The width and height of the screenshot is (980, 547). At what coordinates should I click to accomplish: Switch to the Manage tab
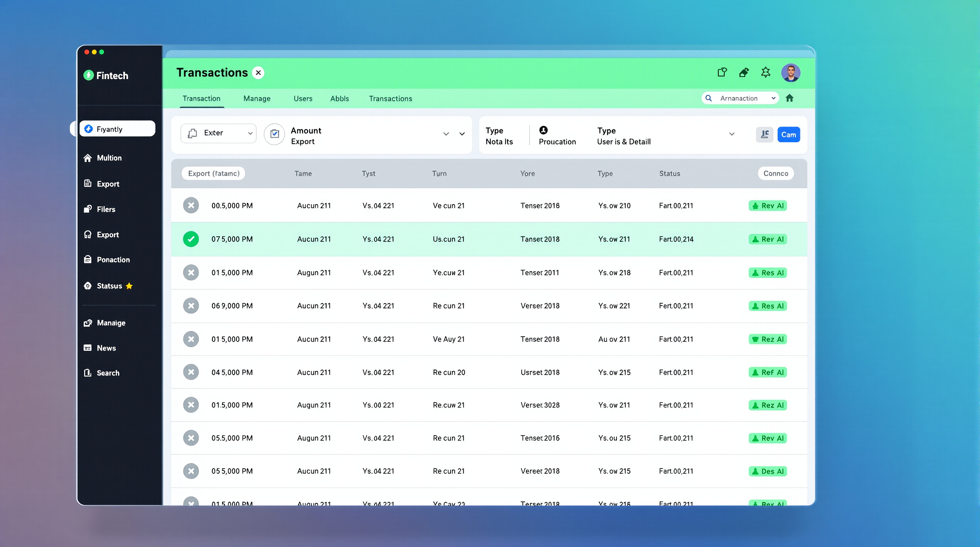point(257,99)
